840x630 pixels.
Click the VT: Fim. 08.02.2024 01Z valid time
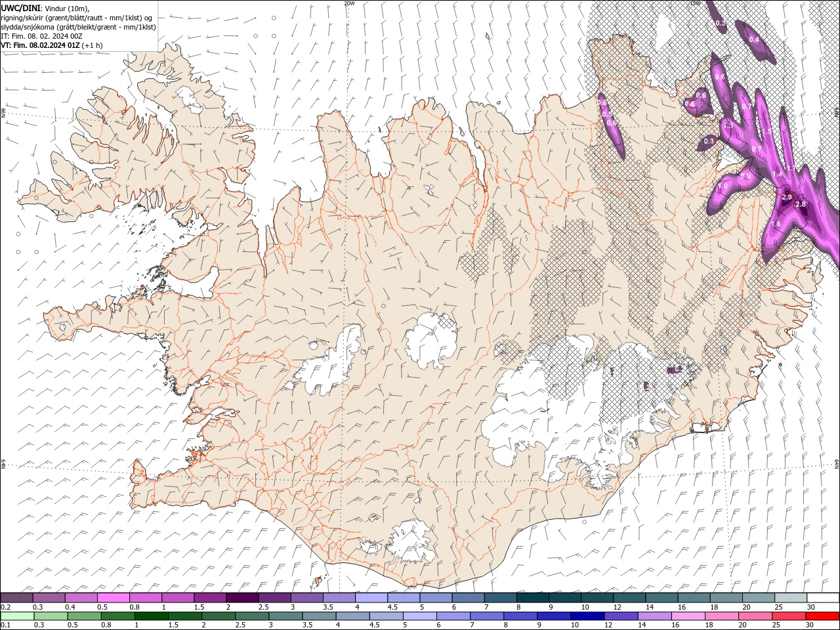click(41, 45)
